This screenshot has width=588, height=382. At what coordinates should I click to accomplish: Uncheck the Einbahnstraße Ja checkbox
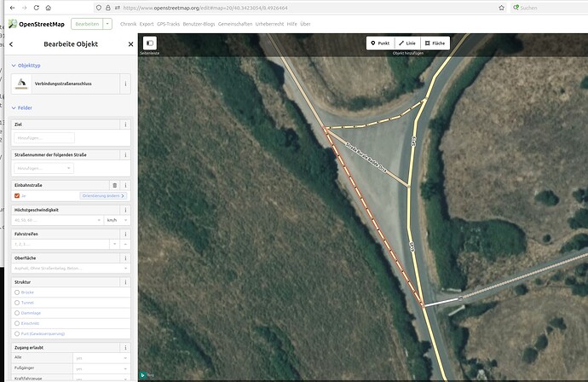click(17, 195)
